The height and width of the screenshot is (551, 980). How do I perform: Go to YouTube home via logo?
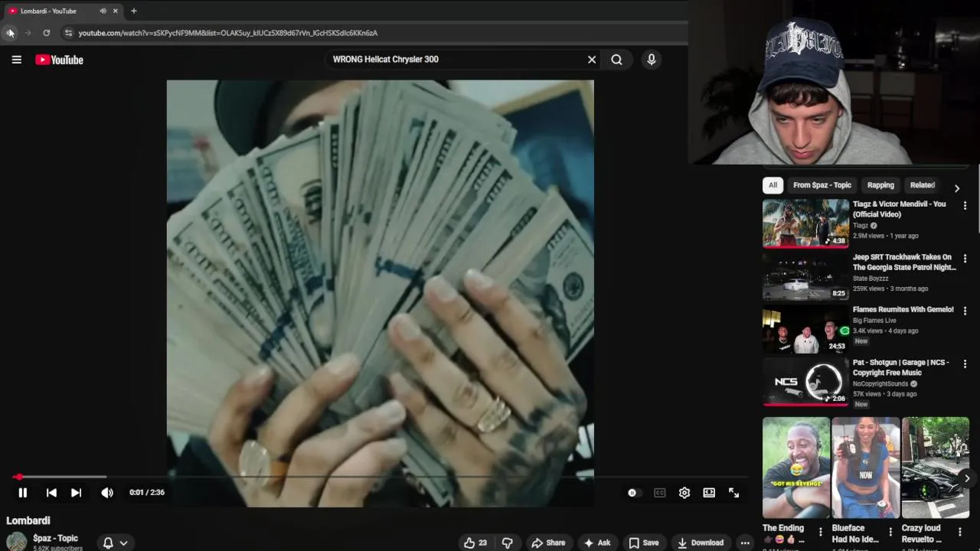(59, 60)
